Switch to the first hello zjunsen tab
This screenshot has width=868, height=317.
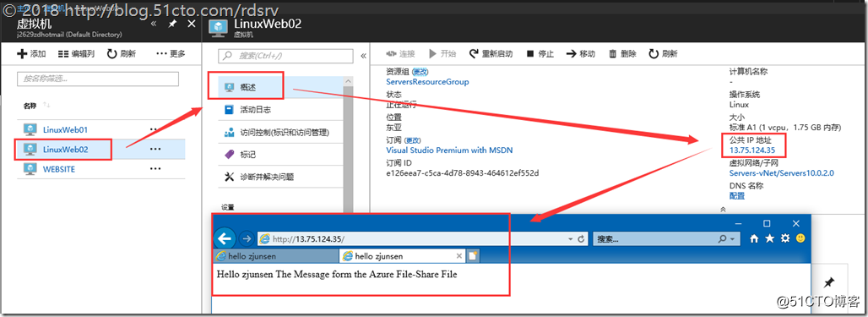click(x=275, y=255)
